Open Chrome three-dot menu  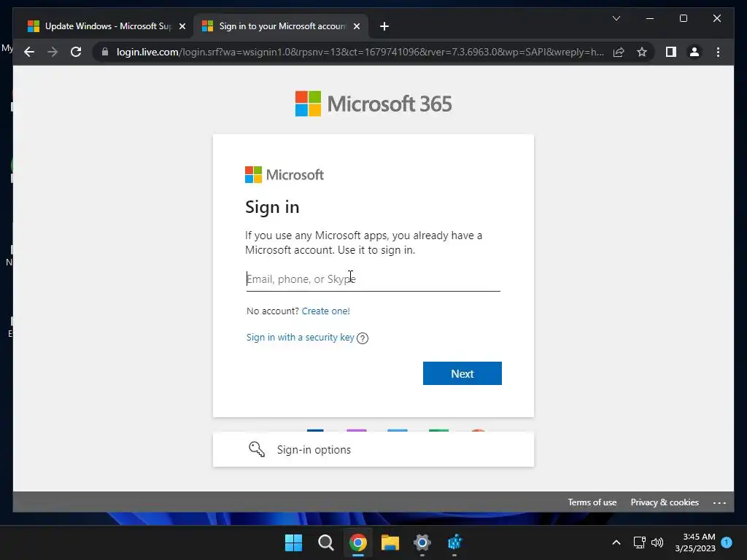point(718,52)
